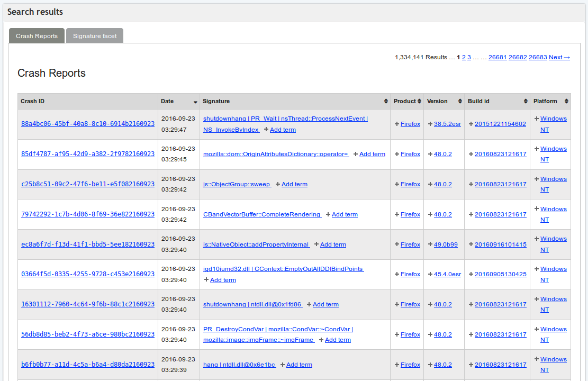Sort the table using the Date column arrow

(195, 101)
